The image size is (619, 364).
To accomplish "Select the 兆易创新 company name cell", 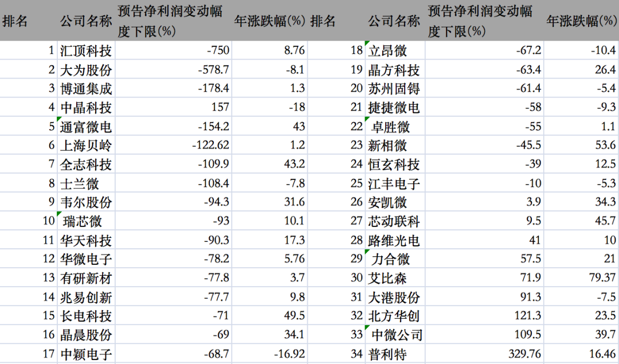I will 86,298.
